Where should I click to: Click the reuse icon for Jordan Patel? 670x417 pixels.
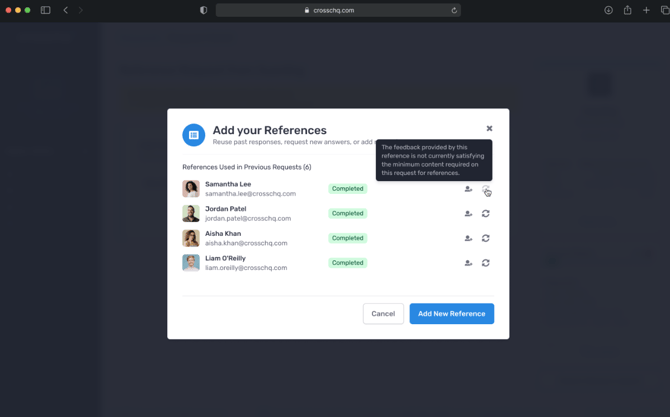point(468,213)
